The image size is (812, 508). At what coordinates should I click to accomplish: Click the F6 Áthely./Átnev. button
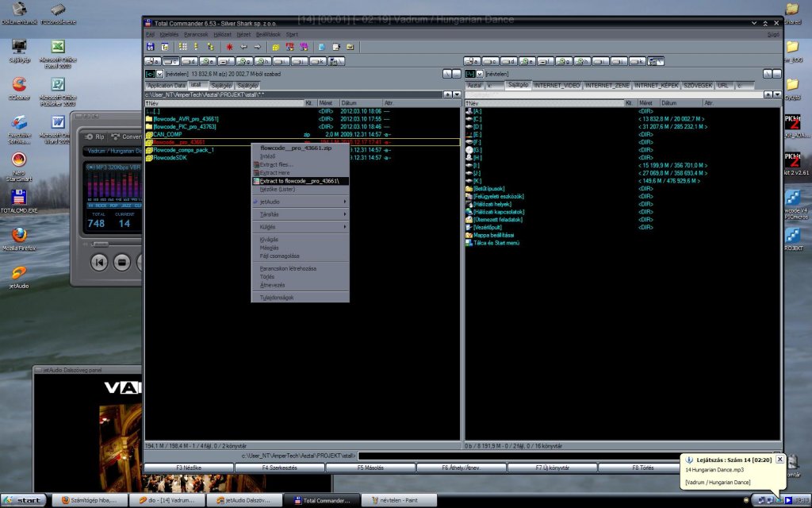461,468
